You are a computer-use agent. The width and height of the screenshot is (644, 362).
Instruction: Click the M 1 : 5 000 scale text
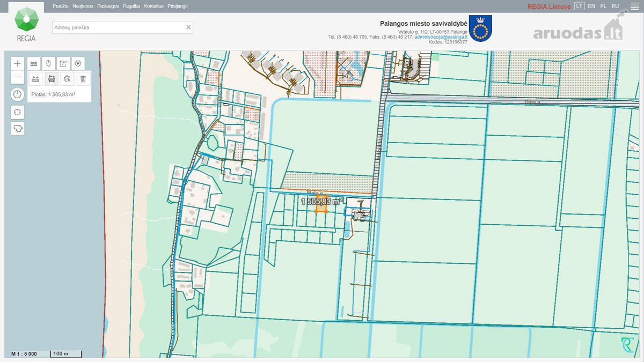24,354
